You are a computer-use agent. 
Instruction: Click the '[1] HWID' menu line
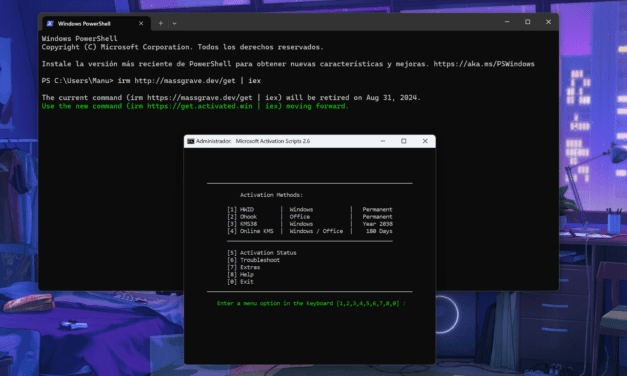coord(310,210)
